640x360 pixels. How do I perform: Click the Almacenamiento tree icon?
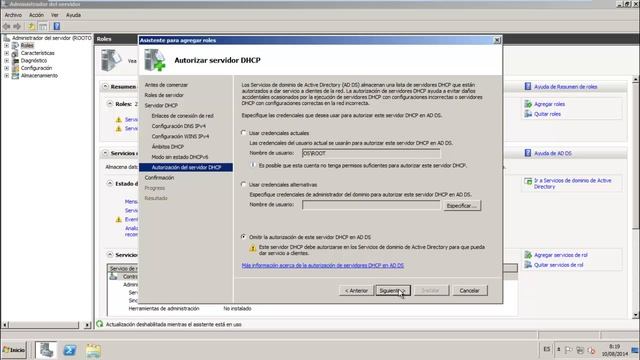pyautogui.click(x=15, y=76)
